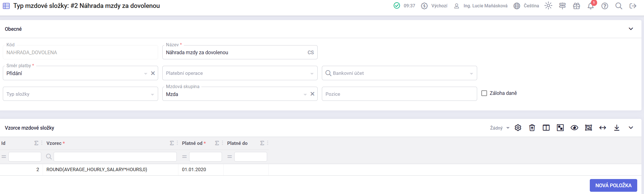The image size is (644, 194).
Task: Collapse the Obecné section
Action: (x=631, y=29)
